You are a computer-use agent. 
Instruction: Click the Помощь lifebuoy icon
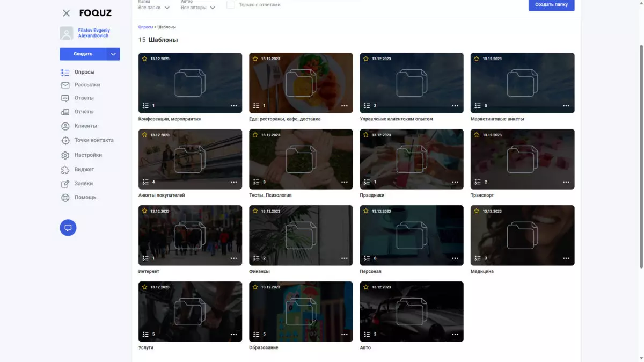[x=65, y=198]
